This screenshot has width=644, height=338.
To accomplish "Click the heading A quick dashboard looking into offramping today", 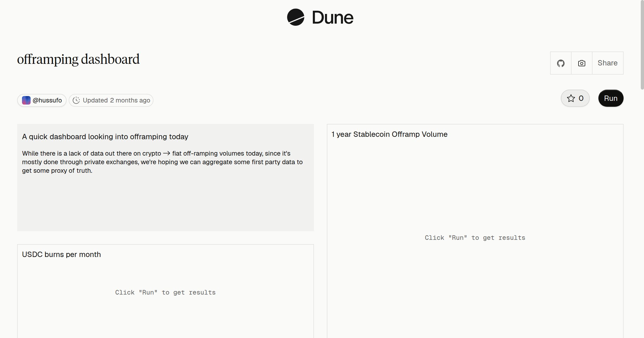I will (x=105, y=137).
